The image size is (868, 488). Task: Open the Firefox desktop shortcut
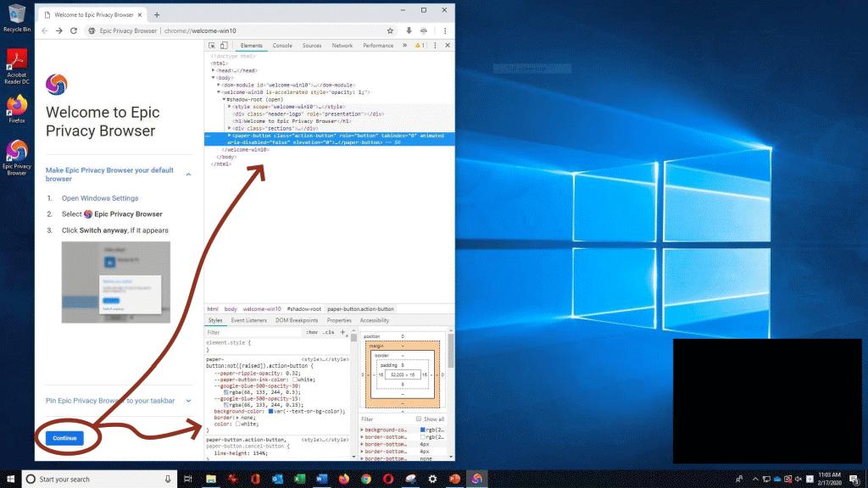[17, 109]
